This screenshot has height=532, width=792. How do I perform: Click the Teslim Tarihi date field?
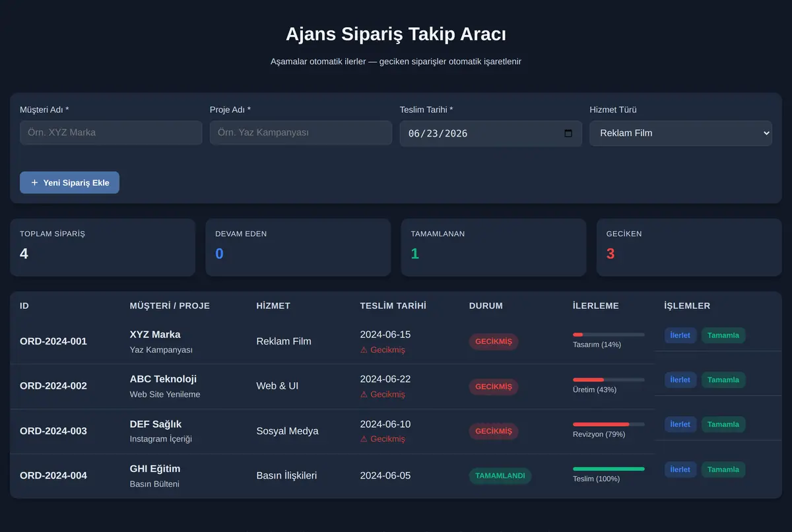491,133
